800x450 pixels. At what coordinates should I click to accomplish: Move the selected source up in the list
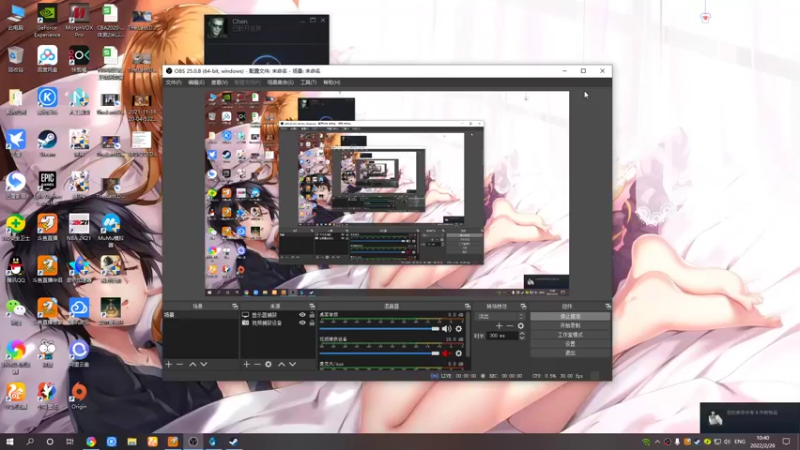tap(281, 364)
